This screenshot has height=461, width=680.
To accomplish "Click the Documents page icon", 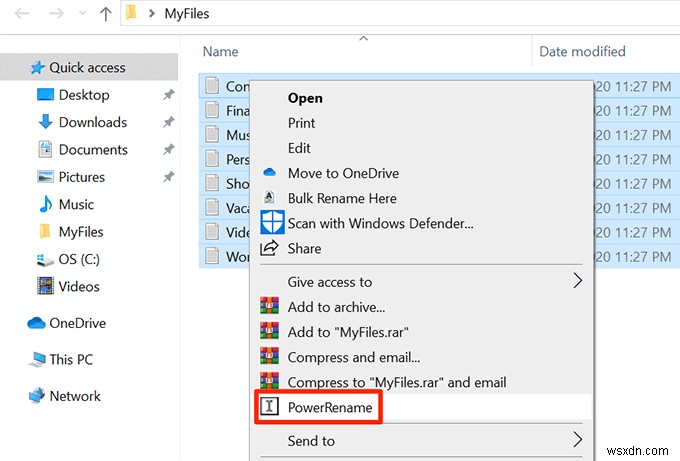I will tap(46, 149).
